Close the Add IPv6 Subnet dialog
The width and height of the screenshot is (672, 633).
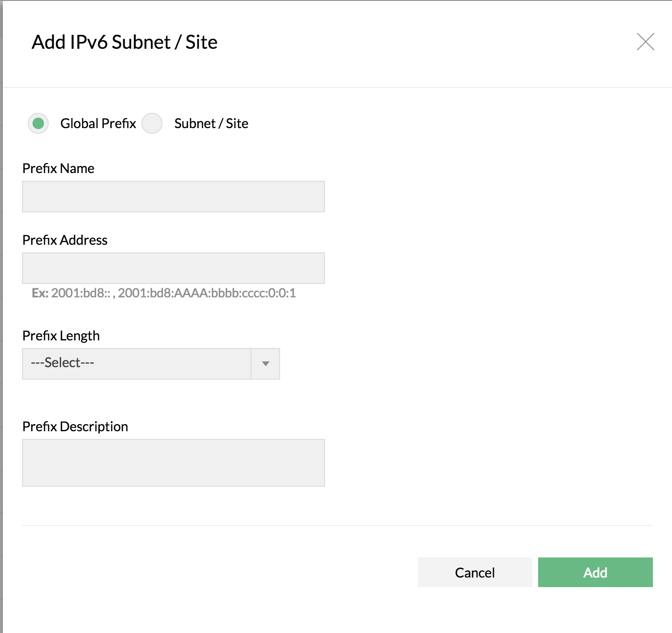coord(645,42)
